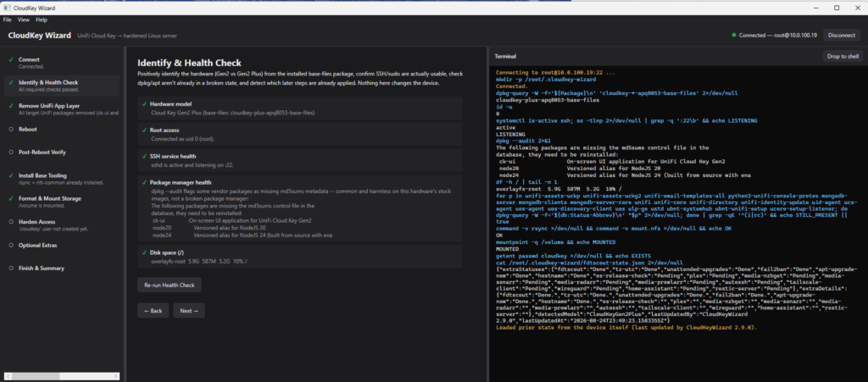The image size is (868, 382).
Task: Click pending circle icon beside Optional Extras
Action: coord(10,245)
